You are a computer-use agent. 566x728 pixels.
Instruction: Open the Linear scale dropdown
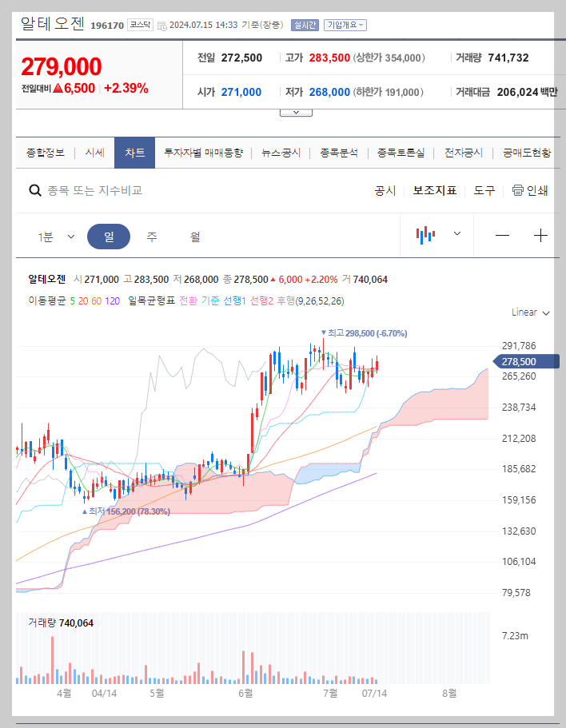[529, 312]
